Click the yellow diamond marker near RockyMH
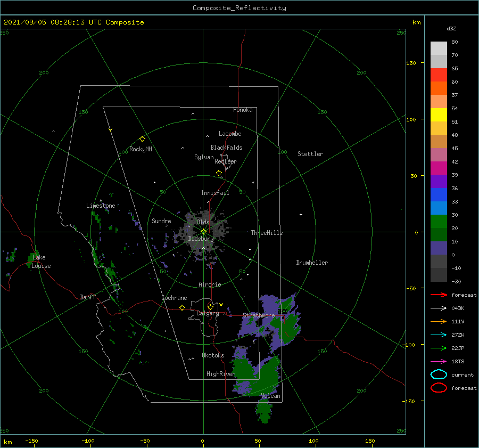 142,139
